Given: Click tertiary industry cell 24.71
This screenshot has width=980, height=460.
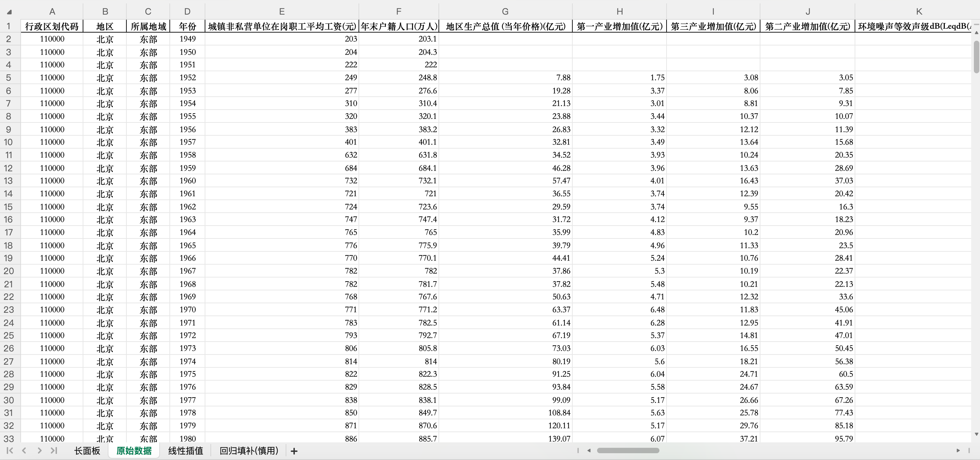Looking at the screenshot, I should point(713,374).
